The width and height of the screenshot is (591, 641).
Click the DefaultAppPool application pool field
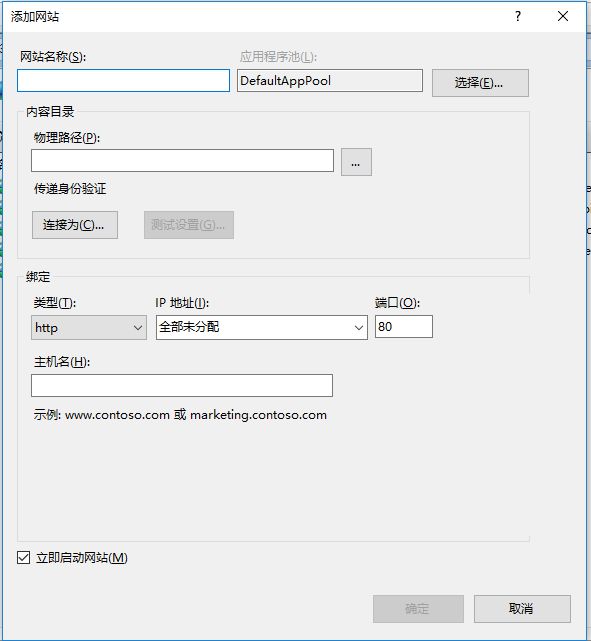[330, 80]
